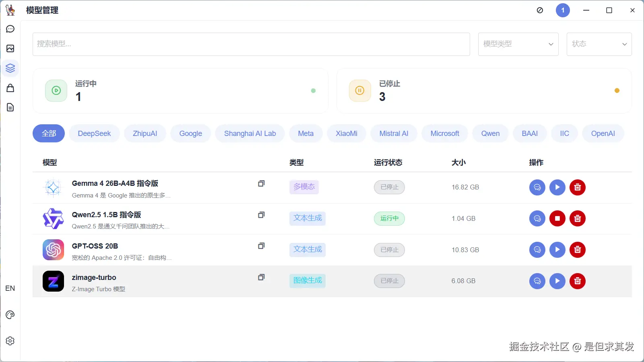Click the 多模态 type tag

(304, 187)
